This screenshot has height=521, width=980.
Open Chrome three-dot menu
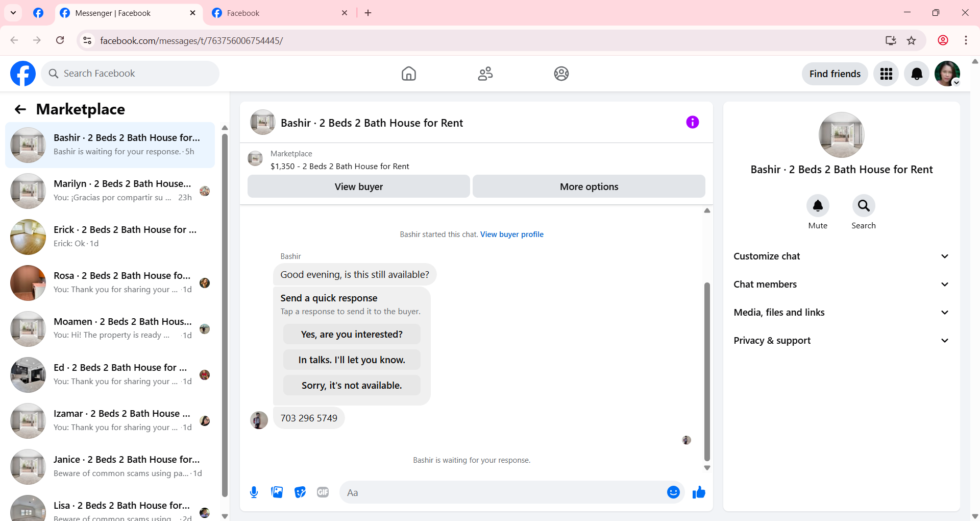pyautogui.click(x=966, y=40)
